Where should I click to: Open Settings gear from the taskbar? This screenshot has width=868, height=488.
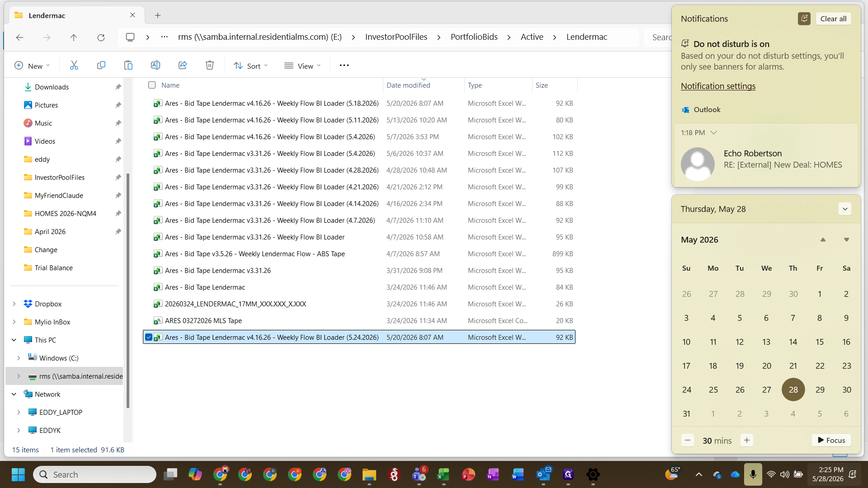(593, 474)
